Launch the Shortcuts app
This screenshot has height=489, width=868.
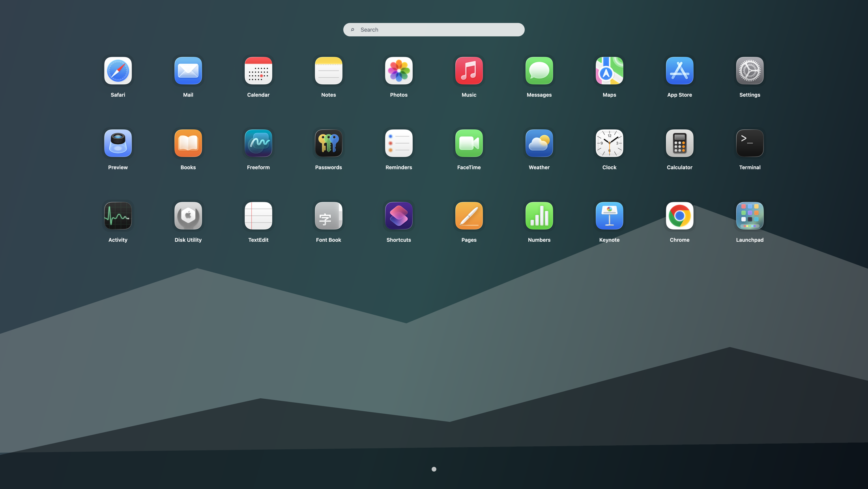399,216
